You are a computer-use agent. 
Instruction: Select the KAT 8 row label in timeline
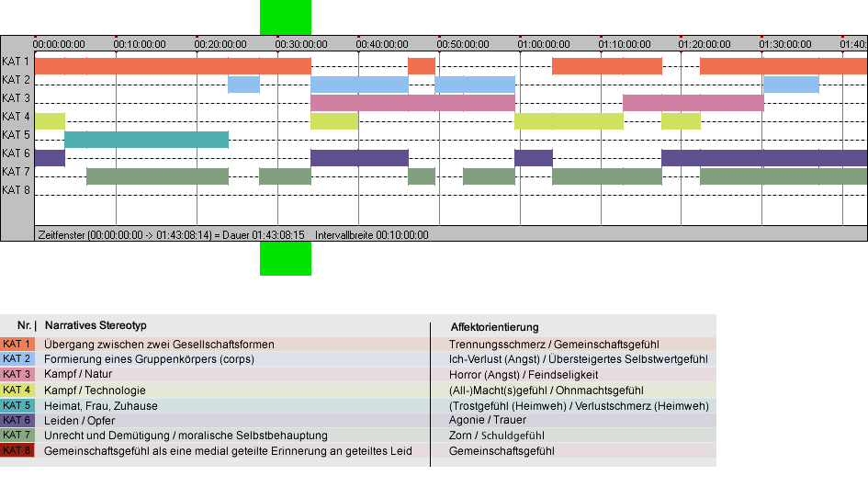(16, 190)
